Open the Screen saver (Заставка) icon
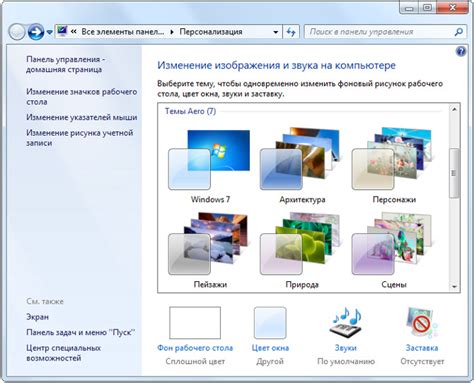Viewport: 474px width, 383px height. coord(422,322)
